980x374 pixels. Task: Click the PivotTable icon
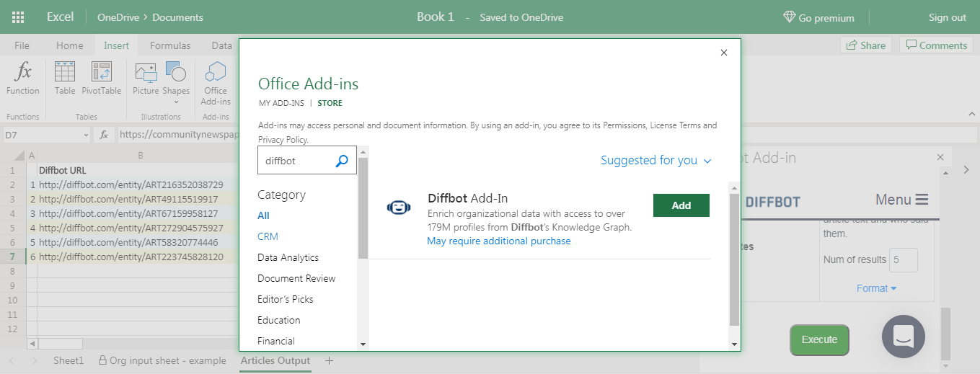pyautogui.click(x=101, y=72)
